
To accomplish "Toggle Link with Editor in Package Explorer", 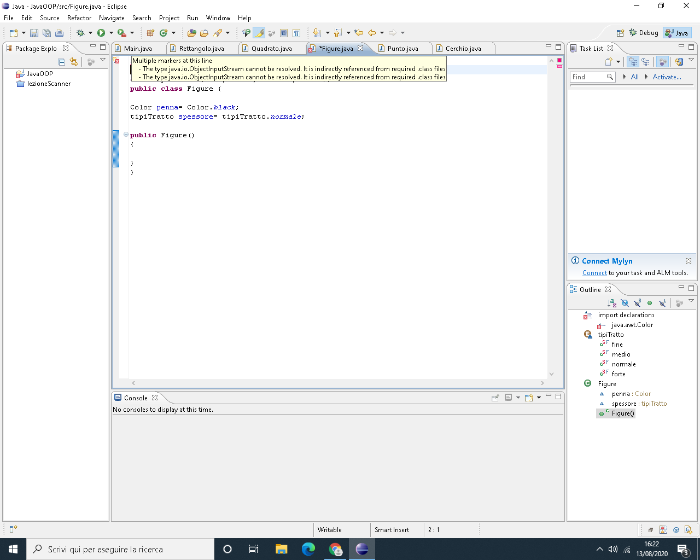I will tap(74, 62).
